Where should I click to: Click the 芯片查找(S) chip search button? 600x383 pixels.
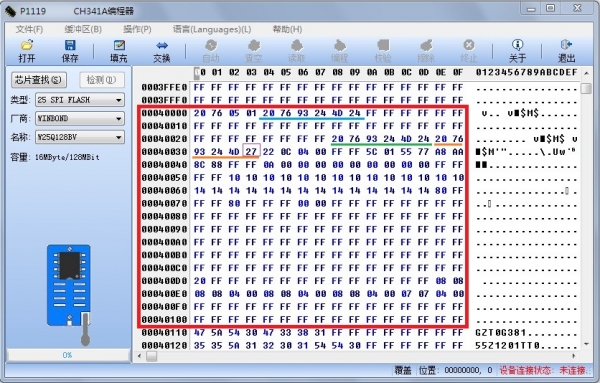click(39, 80)
